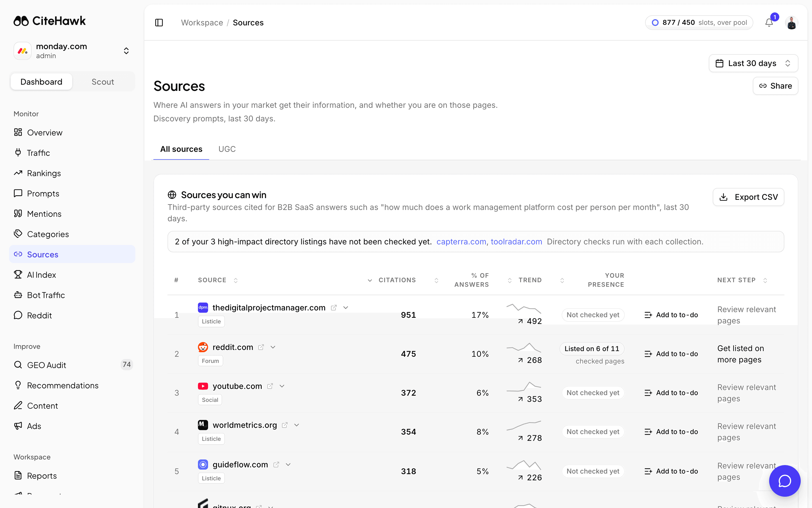This screenshot has height=508, width=812.
Task: Go to Rankings page
Action: pos(72,173)
